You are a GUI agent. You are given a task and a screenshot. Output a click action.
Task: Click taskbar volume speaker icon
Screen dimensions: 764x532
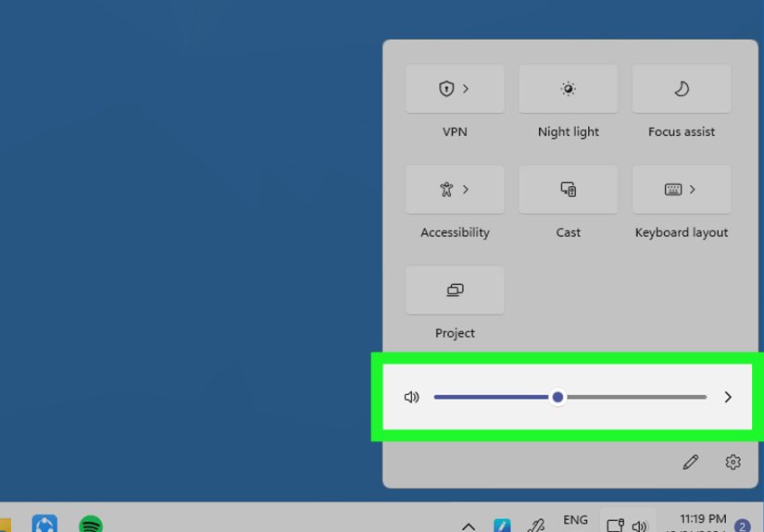click(x=639, y=526)
